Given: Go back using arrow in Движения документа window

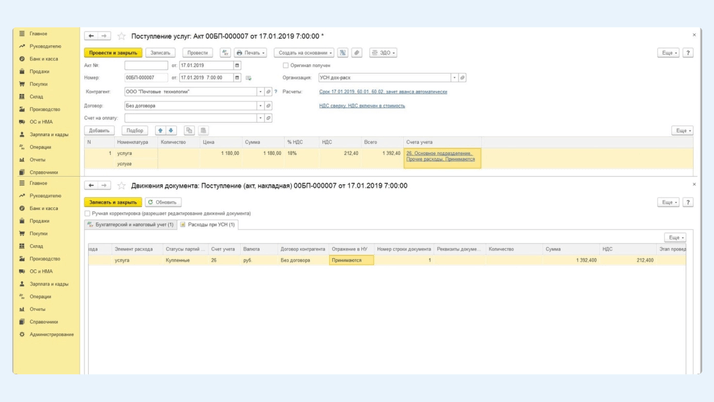Looking at the screenshot, I should pyautogui.click(x=91, y=186).
